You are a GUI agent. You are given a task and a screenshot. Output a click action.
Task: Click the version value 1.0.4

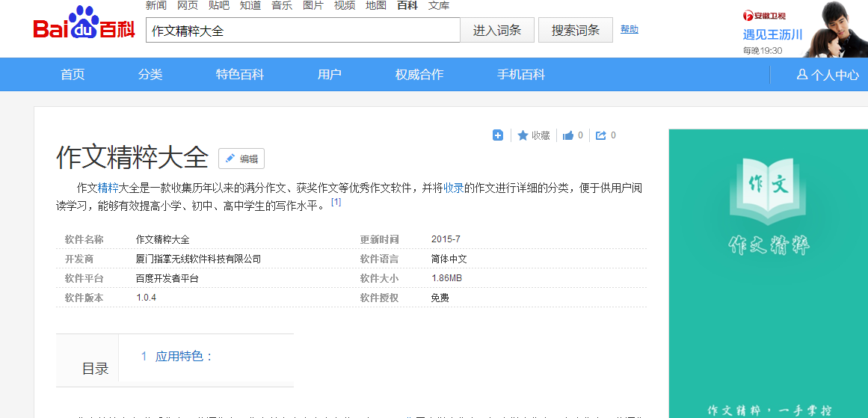(146, 298)
